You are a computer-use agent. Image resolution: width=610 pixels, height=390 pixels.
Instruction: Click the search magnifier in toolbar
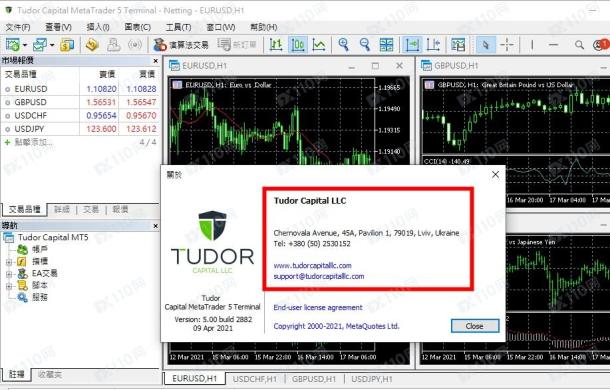coord(579,45)
